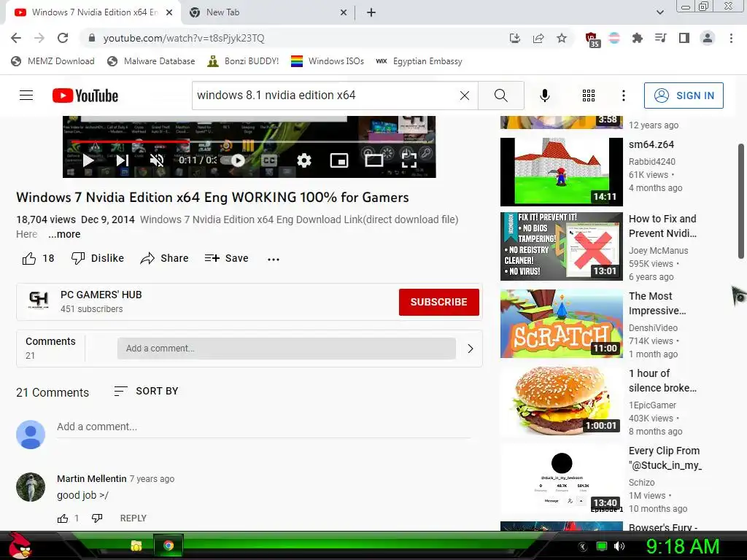Open the Chrome side panel icon

click(684, 38)
